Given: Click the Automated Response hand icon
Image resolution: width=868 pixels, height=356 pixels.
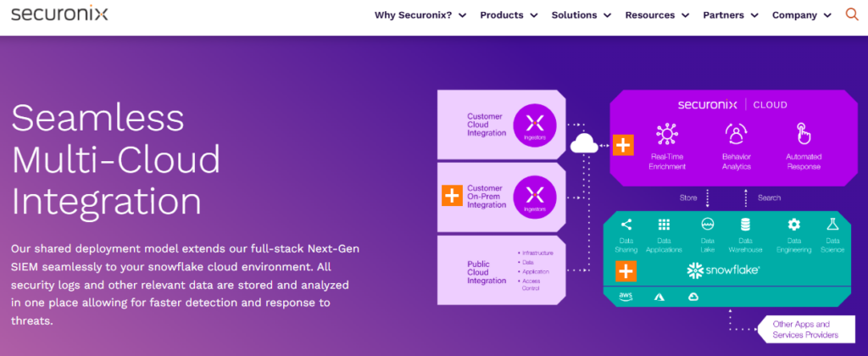Looking at the screenshot, I should point(803,135).
